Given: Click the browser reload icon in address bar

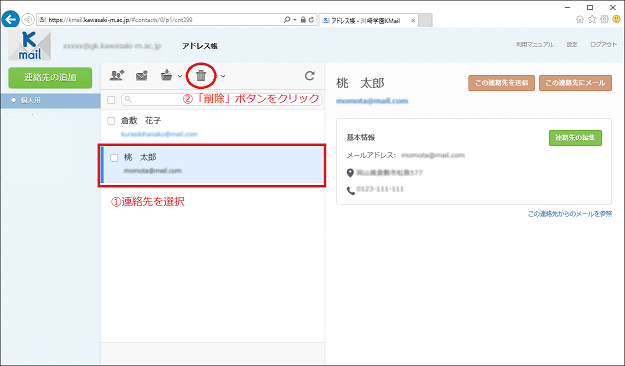Looking at the screenshot, I should point(311,20).
